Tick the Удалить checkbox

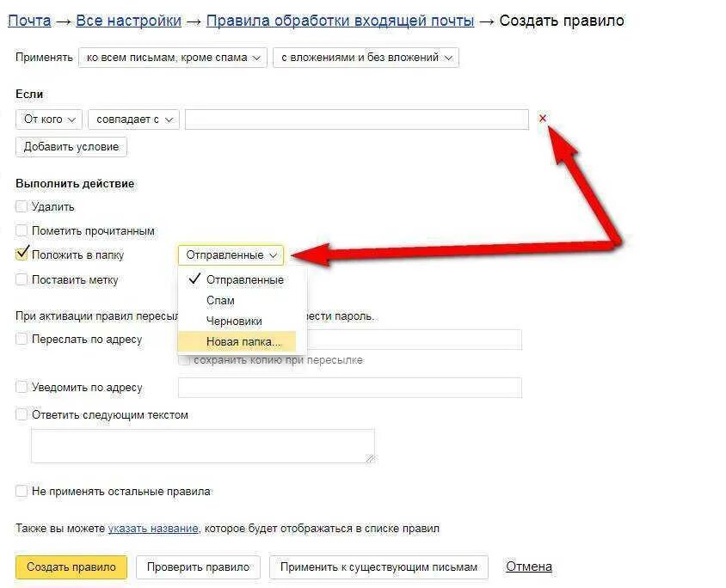click(22, 206)
